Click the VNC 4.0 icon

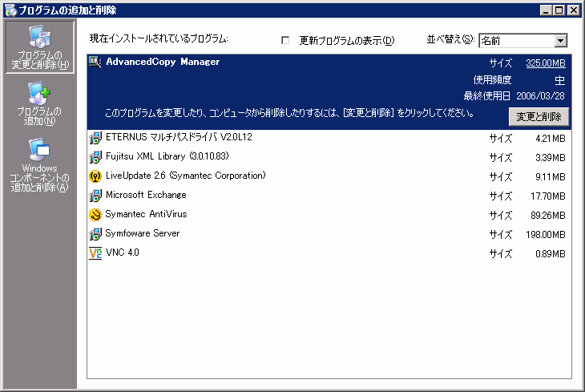point(95,253)
